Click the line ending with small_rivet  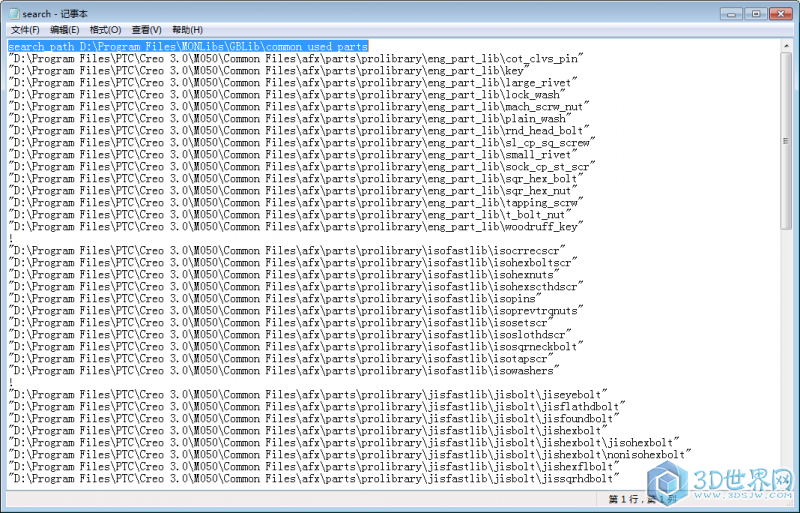tap(293, 155)
